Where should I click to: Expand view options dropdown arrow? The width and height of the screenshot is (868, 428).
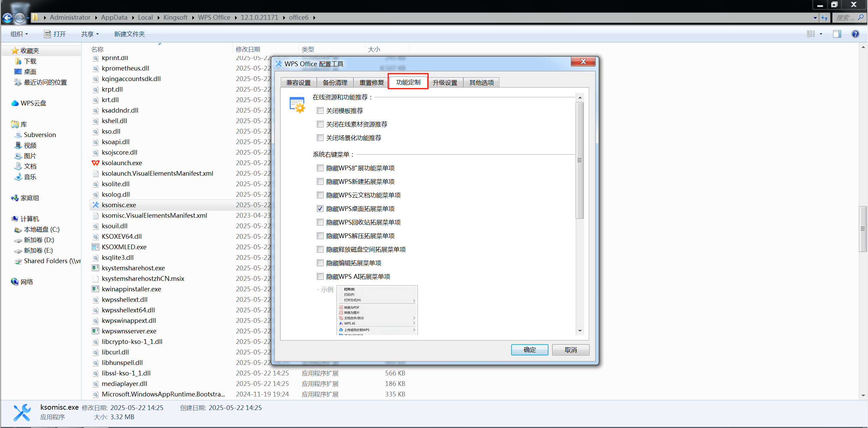click(821, 34)
